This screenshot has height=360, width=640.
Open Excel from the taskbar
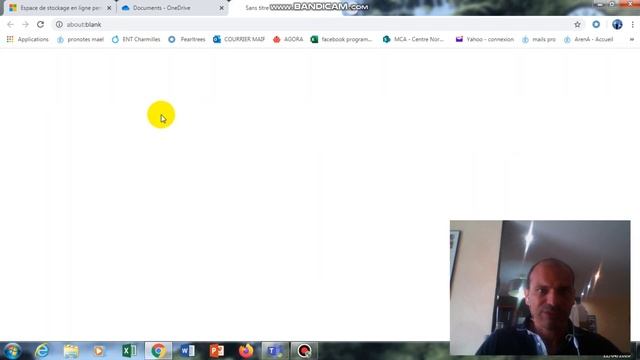tap(129, 351)
